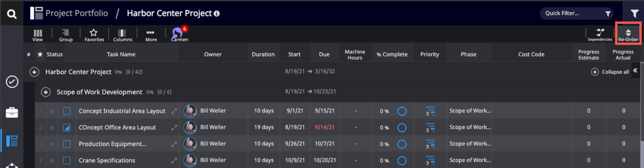
Task: Click Harbor Center Project breadcrumb title
Action: pyautogui.click(x=169, y=13)
